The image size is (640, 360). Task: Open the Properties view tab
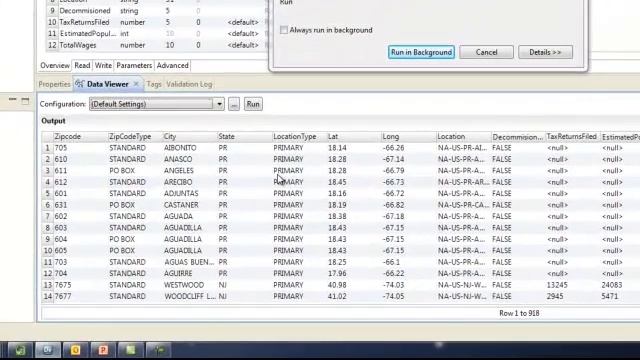[54, 84]
